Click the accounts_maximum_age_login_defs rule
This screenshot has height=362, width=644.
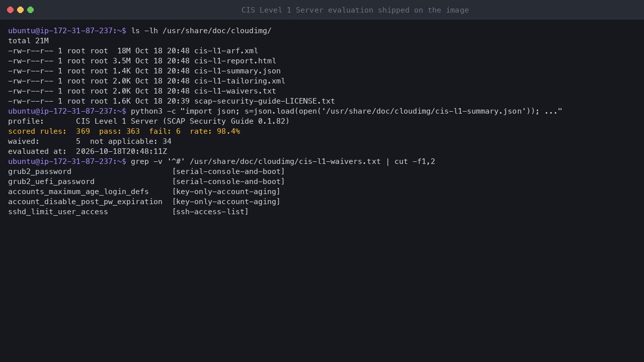tap(78, 192)
